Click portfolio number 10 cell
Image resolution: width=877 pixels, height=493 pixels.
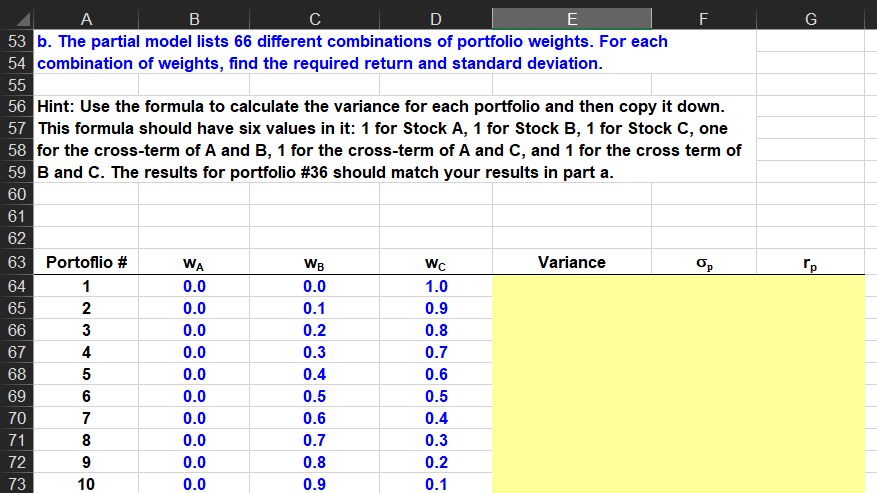pyautogui.click(x=86, y=484)
